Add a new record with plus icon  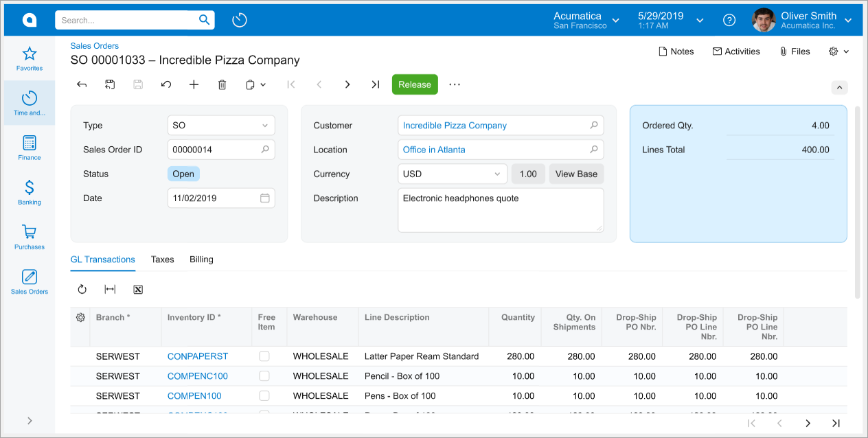[194, 84]
